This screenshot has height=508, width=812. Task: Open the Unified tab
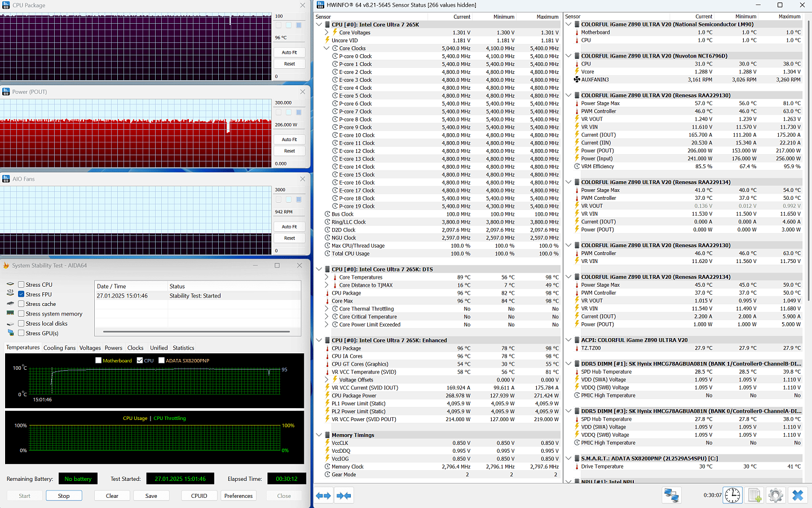click(x=159, y=348)
